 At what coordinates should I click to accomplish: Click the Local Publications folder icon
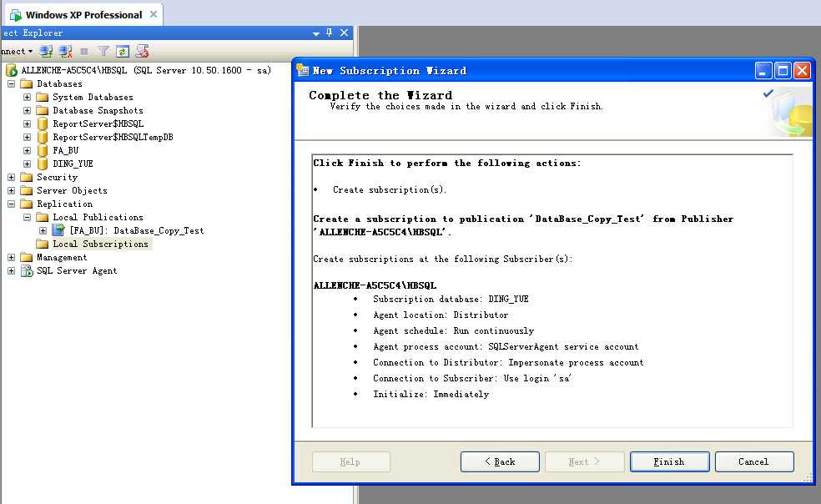(43, 218)
